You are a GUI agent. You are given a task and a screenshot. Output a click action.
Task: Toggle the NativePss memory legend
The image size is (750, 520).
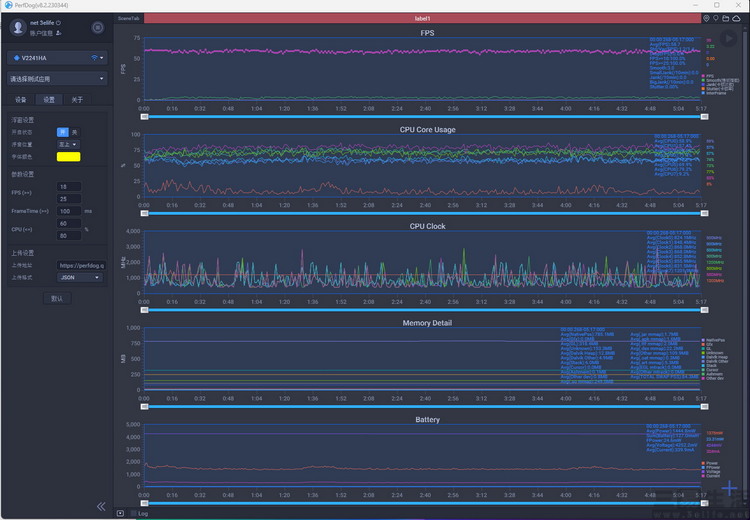[713, 340]
